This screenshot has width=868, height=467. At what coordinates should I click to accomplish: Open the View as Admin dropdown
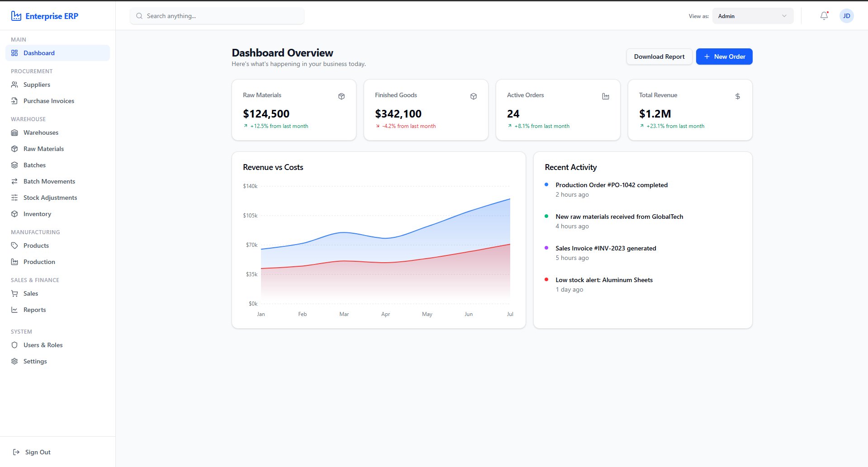point(753,16)
